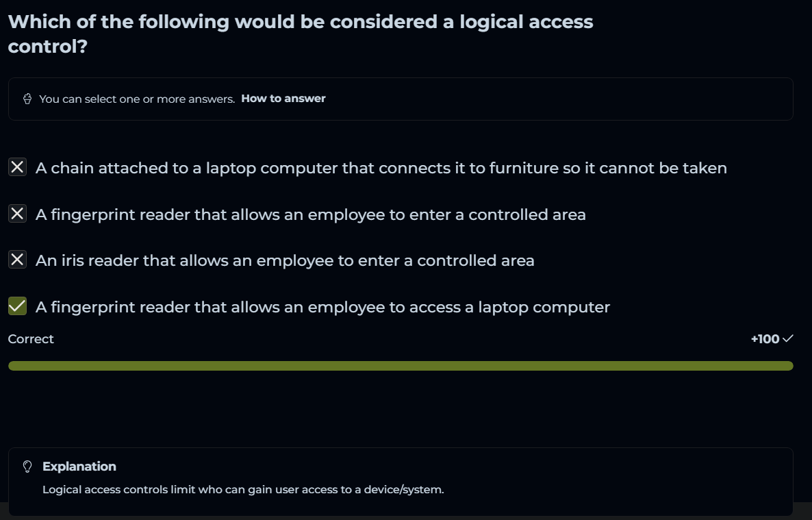Click the +100 score label
812x520 pixels.
pyautogui.click(x=765, y=338)
